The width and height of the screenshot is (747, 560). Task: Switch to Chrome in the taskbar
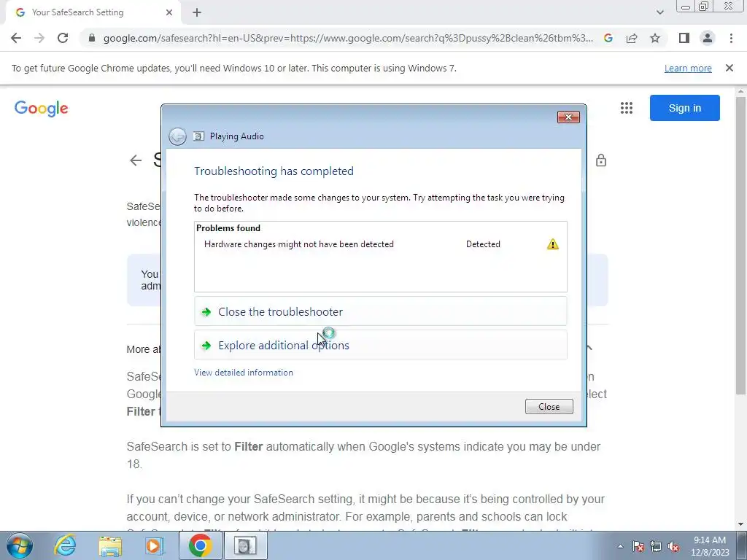point(200,545)
